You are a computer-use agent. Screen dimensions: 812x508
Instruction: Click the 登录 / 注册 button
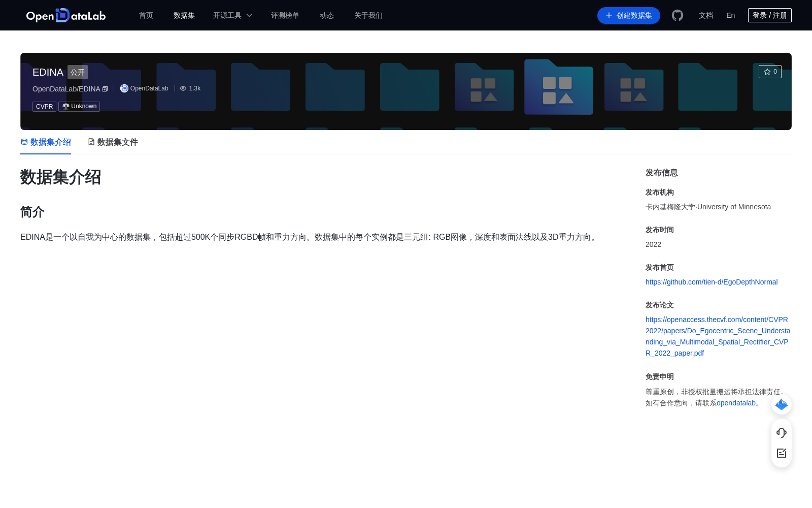click(770, 15)
